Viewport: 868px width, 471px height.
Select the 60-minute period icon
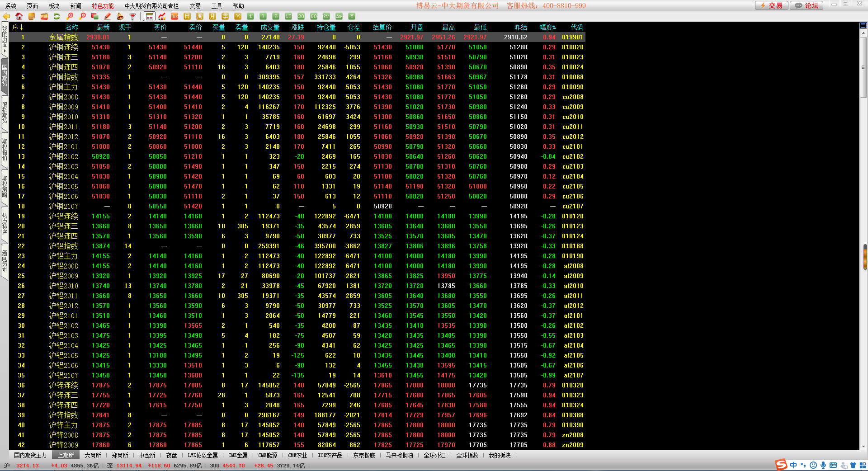pos(314,16)
